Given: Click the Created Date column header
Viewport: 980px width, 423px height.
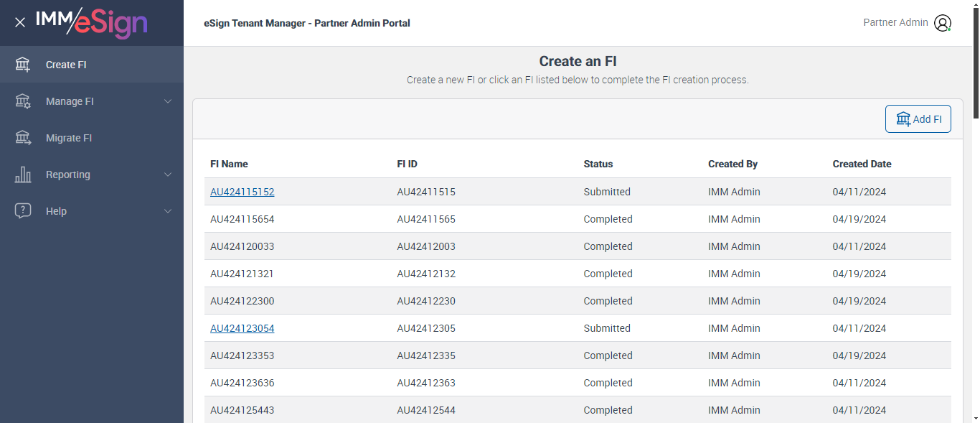Looking at the screenshot, I should (x=862, y=164).
